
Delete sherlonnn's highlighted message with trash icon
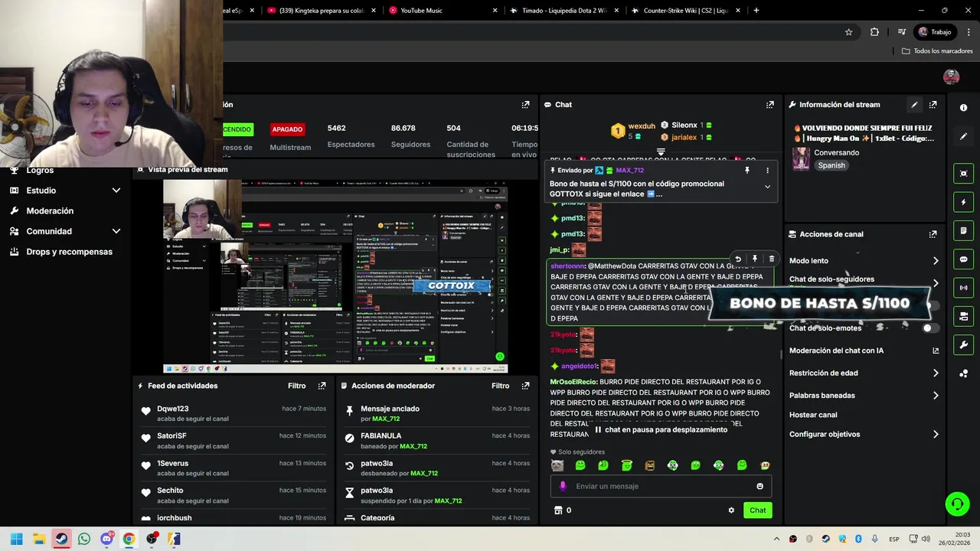771,259
